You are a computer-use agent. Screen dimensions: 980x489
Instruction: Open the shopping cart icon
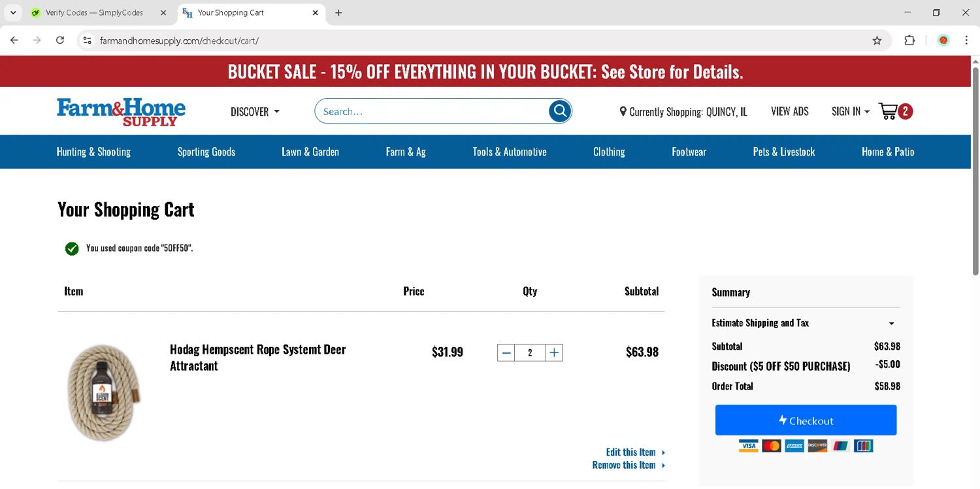tap(889, 111)
